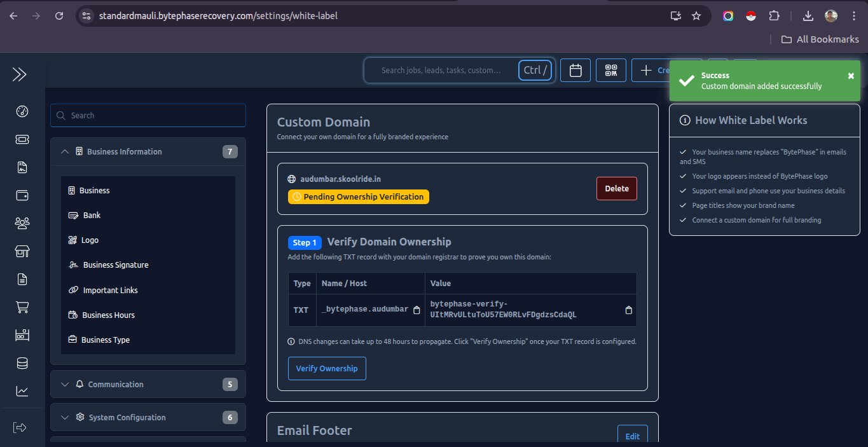This screenshot has width=868, height=447.
Task: Click "Page titles show your brand name" text
Action: [743, 205]
